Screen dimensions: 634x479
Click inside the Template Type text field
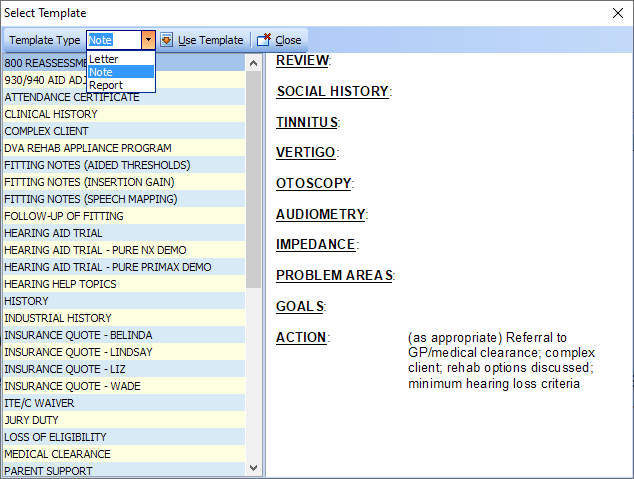[112, 40]
